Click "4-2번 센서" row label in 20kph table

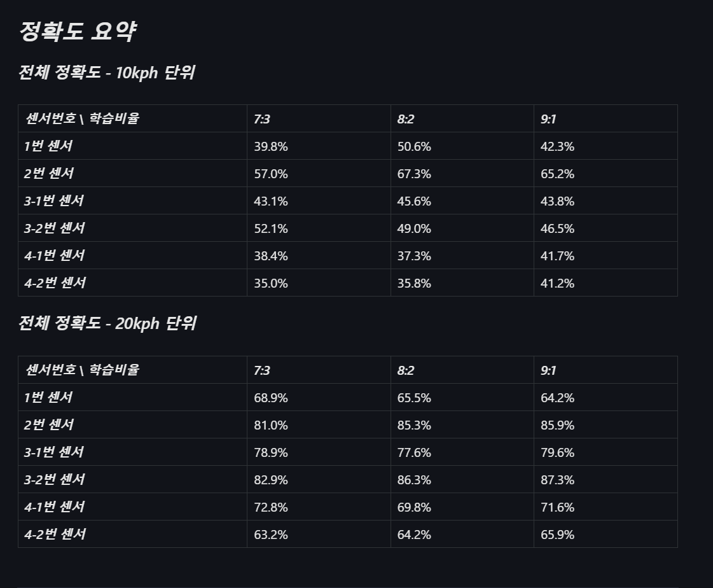(x=55, y=534)
